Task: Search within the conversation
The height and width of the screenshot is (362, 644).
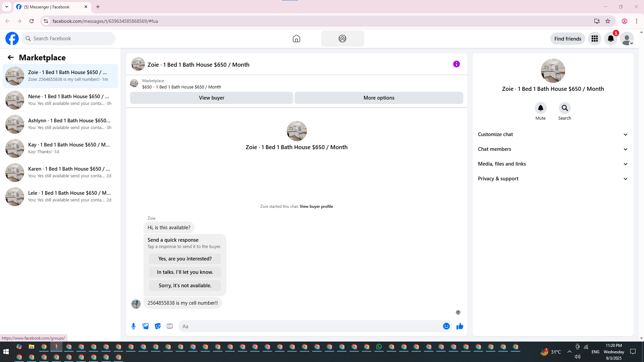Action: pos(565,108)
